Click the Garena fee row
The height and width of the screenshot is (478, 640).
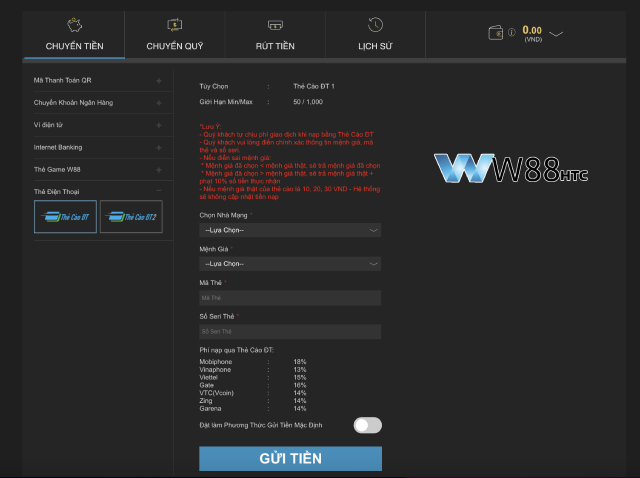click(253, 409)
